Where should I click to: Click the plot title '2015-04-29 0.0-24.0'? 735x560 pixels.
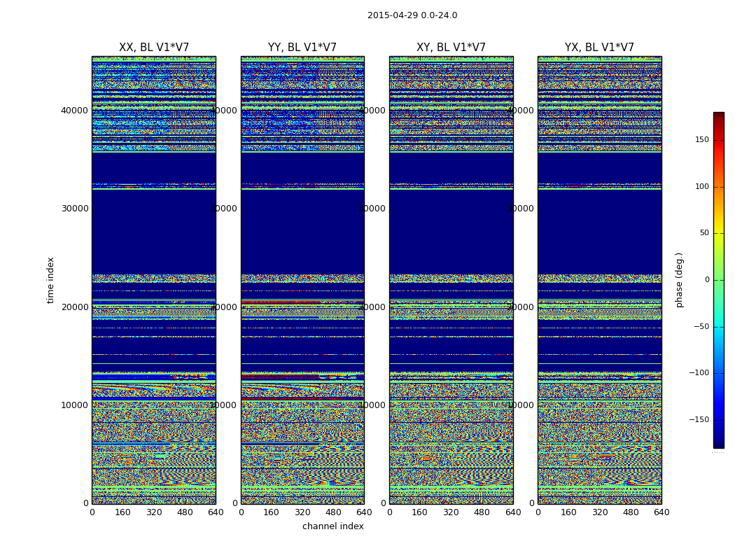click(412, 15)
